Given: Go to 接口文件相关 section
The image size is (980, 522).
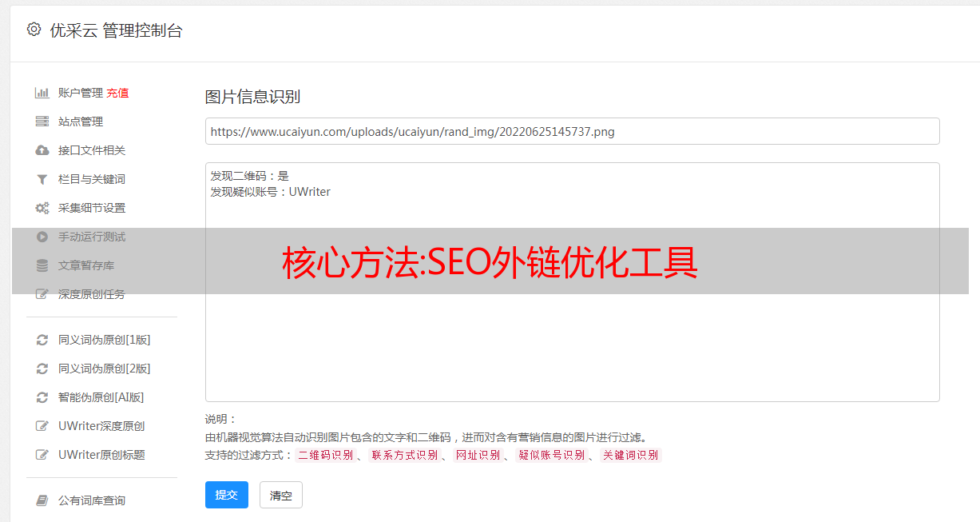Looking at the screenshot, I should click(92, 150).
